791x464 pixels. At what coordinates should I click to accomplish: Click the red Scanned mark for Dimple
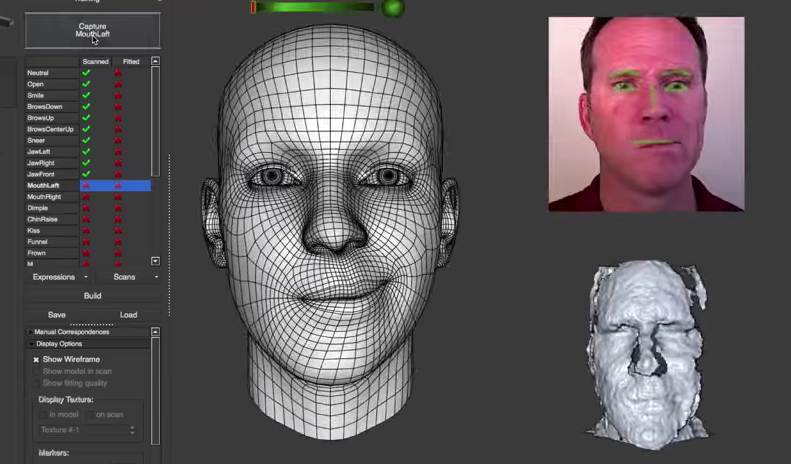[x=86, y=208]
